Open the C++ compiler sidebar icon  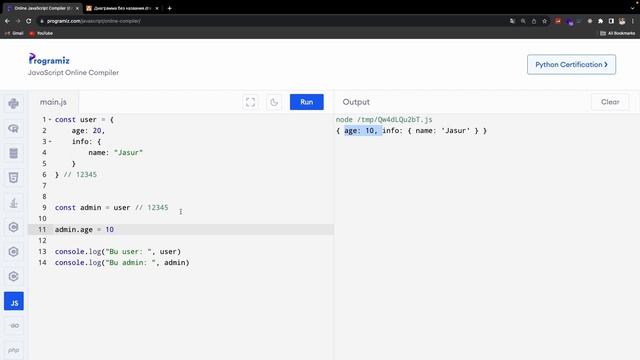coord(13,252)
